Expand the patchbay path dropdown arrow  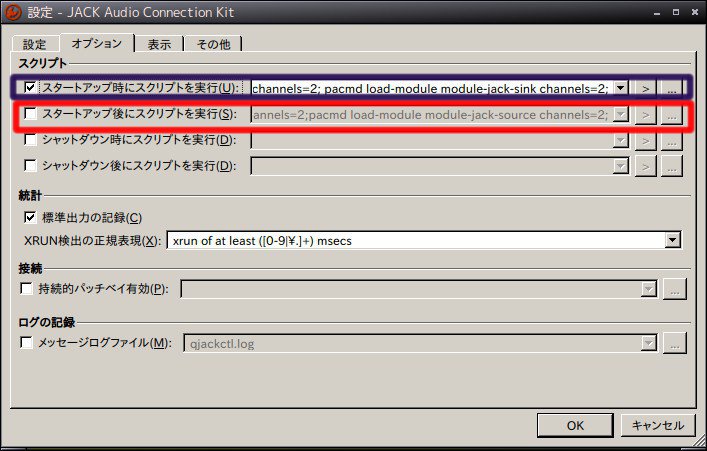pyautogui.click(x=648, y=289)
